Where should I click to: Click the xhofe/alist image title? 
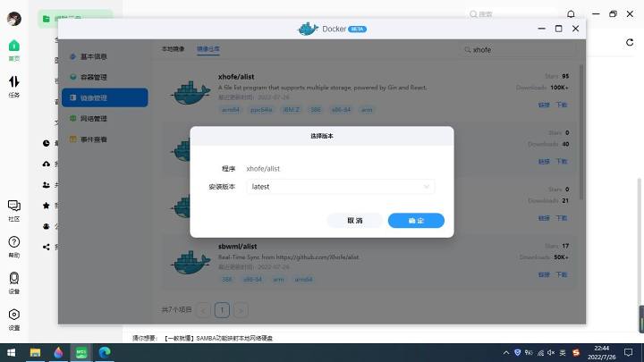coord(236,77)
